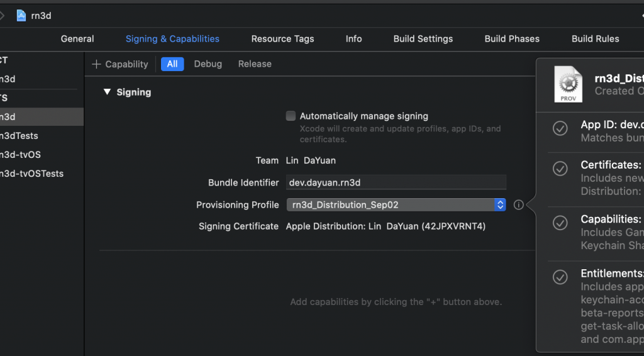Open the Build Settings tab

click(423, 39)
